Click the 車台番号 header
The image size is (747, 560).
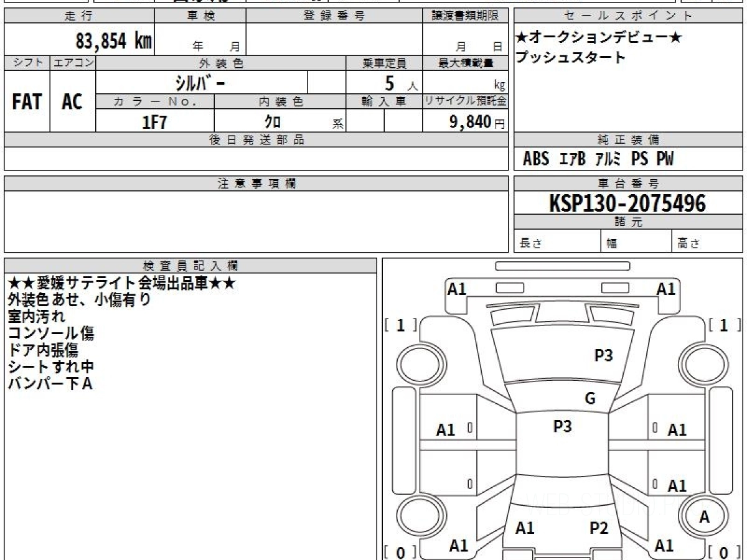[629, 184]
